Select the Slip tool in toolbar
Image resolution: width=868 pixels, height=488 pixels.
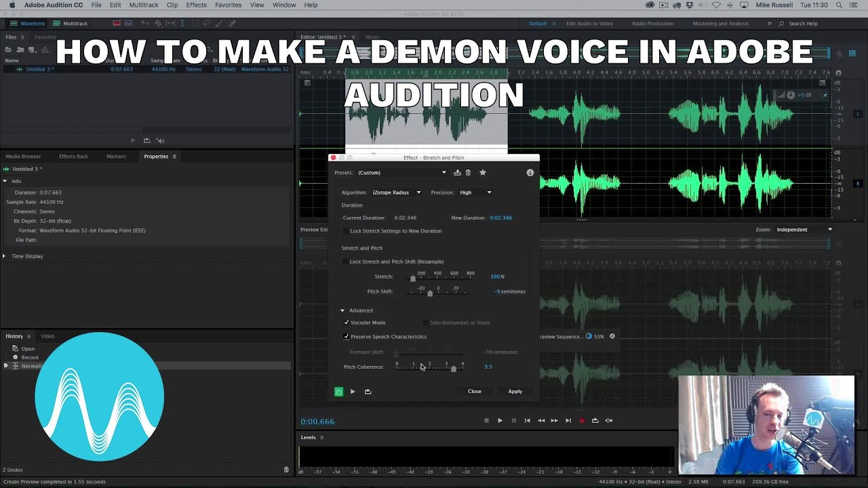(170, 23)
